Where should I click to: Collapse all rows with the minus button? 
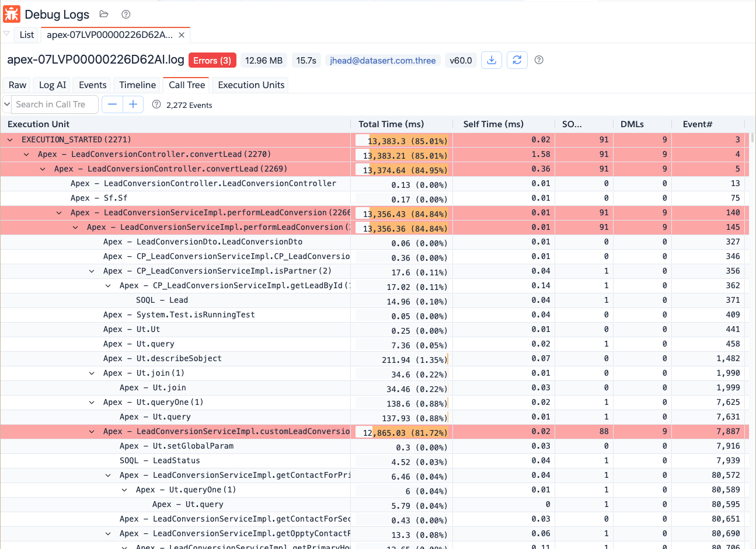[113, 104]
